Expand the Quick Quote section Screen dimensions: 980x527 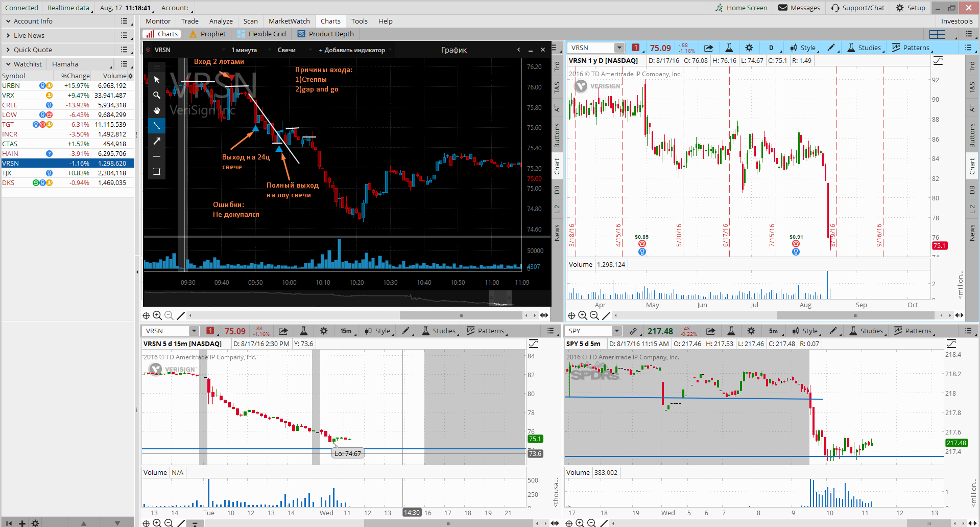8,50
